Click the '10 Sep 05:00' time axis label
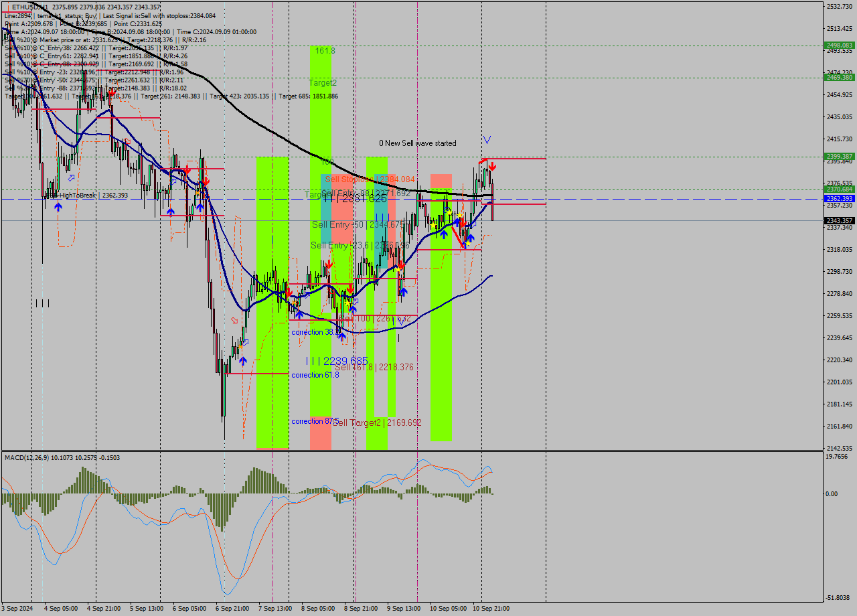This screenshot has height=616, width=857. [x=448, y=609]
